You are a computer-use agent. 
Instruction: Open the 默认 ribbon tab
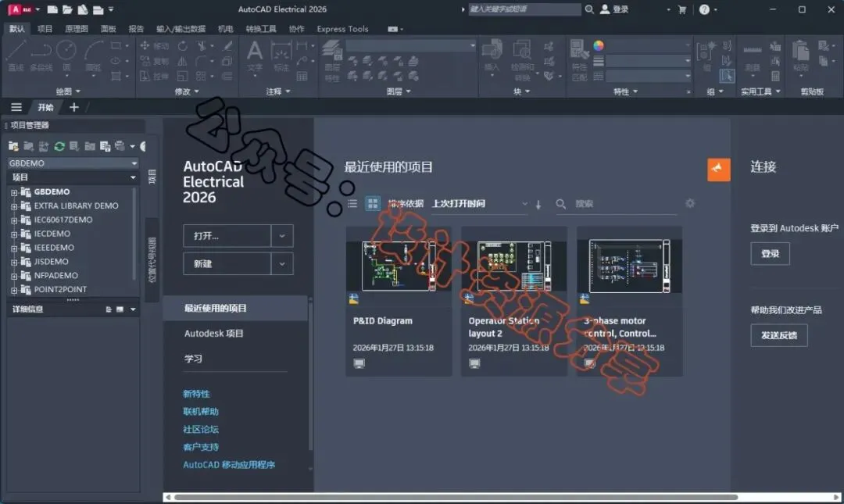coord(16,29)
